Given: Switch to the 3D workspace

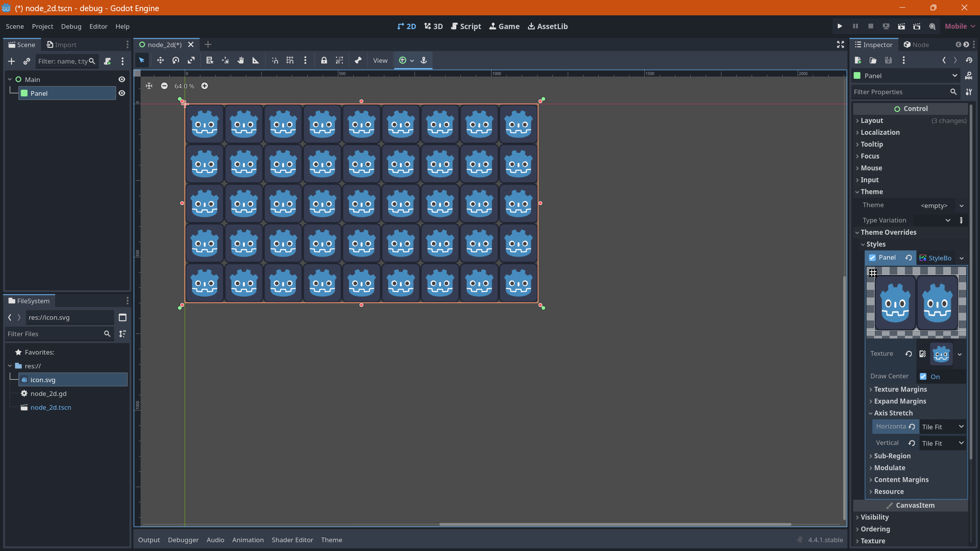Looking at the screenshot, I should click(433, 26).
